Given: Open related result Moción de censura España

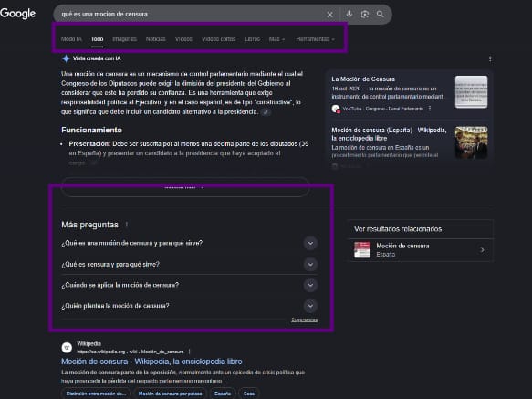Looking at the screenshot, I should click(421, 250).
